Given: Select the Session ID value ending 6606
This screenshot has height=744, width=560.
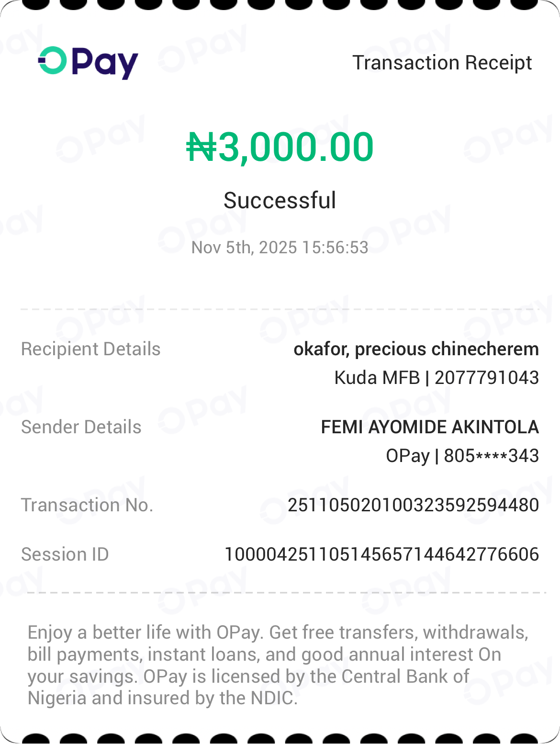Looking at the screenshot, I should point(381,554).
